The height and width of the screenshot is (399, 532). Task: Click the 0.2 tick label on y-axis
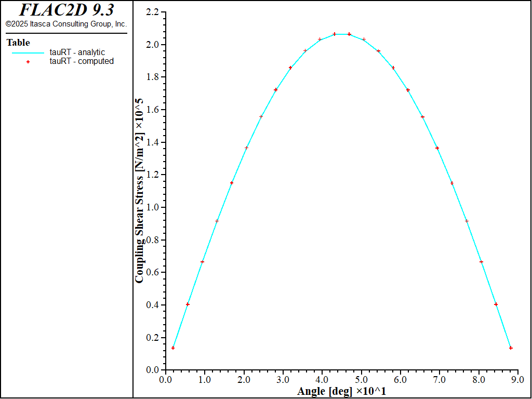coord(153,338)
